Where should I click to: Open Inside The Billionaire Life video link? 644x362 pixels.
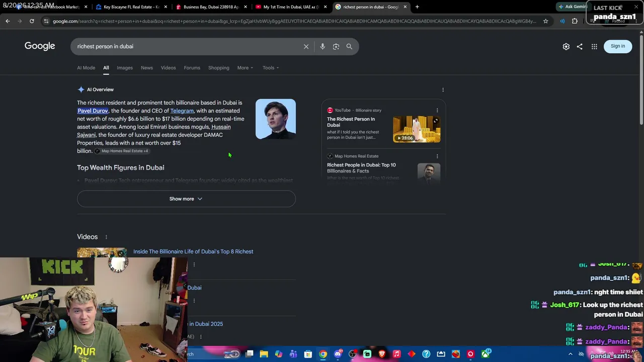coord(193,251)
